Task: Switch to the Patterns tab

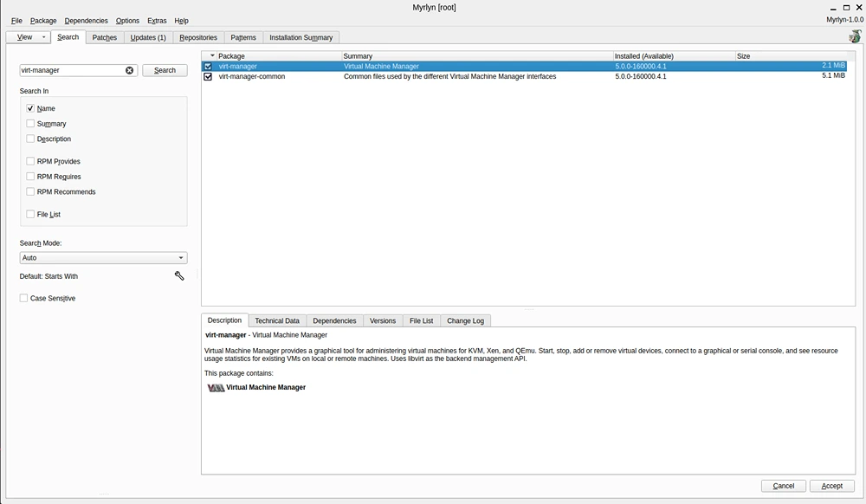Action: click(x=243, y=37)
